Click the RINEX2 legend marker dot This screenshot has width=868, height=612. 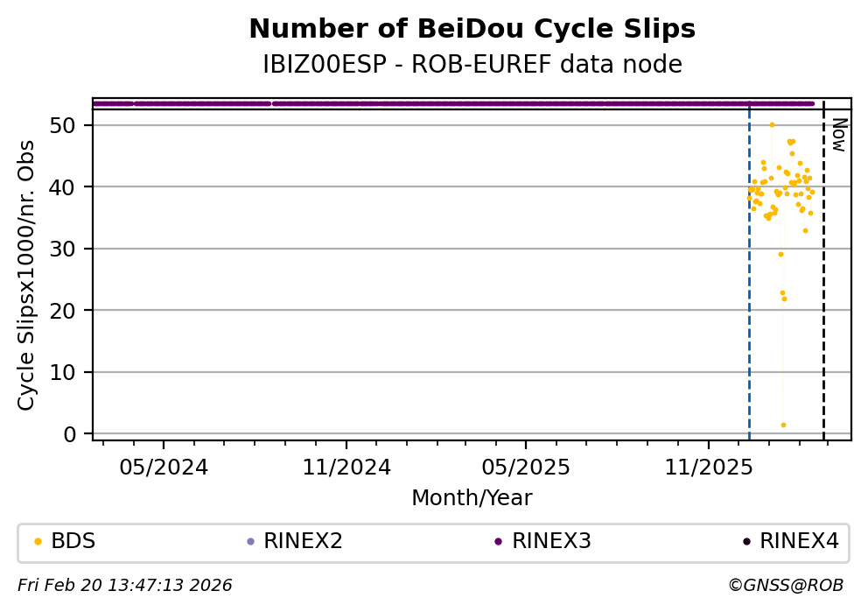pos(250,542)
